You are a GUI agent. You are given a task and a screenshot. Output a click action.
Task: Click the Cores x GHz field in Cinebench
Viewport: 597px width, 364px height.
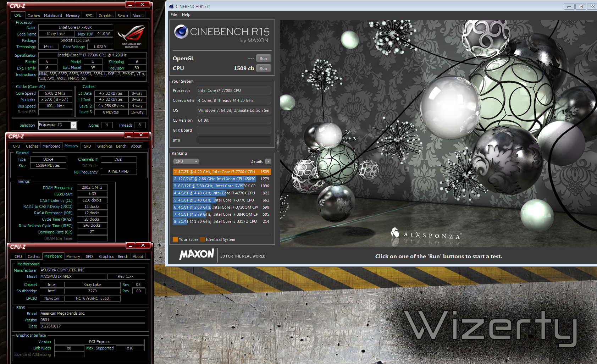pyautogui.click(x=234, y=100)
